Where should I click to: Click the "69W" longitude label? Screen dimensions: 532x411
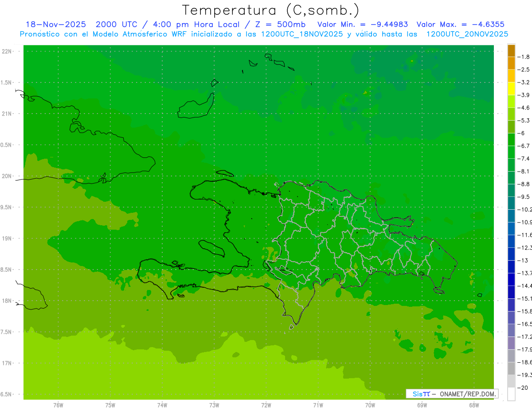(422, 405)
